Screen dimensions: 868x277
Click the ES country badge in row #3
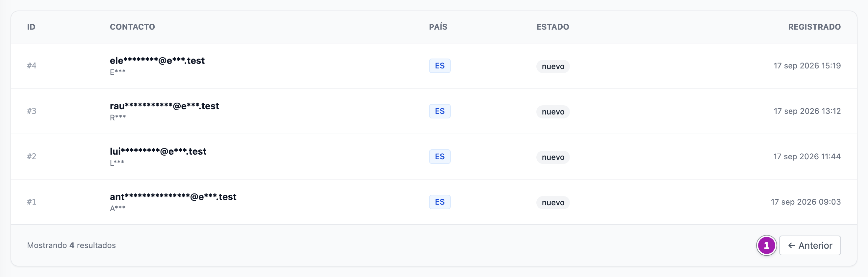(440, 111)
